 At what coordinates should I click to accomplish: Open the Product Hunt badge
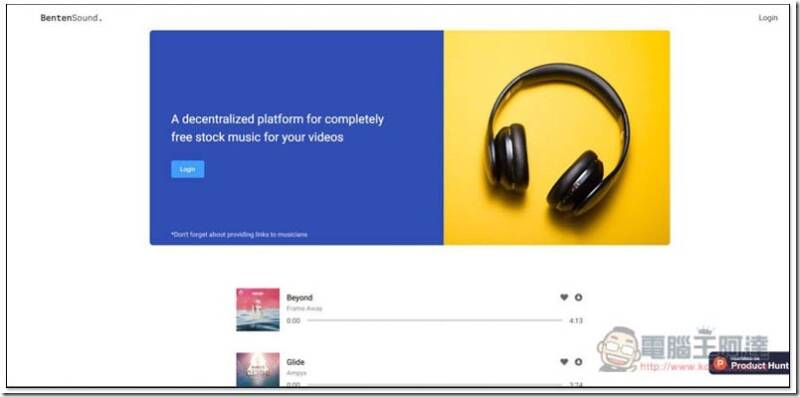[x=749, y=363]
